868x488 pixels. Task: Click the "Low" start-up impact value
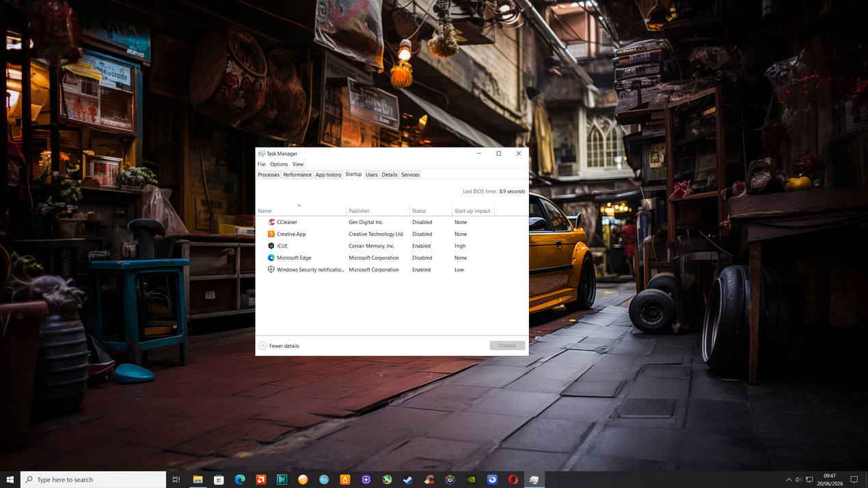[459, 269]
